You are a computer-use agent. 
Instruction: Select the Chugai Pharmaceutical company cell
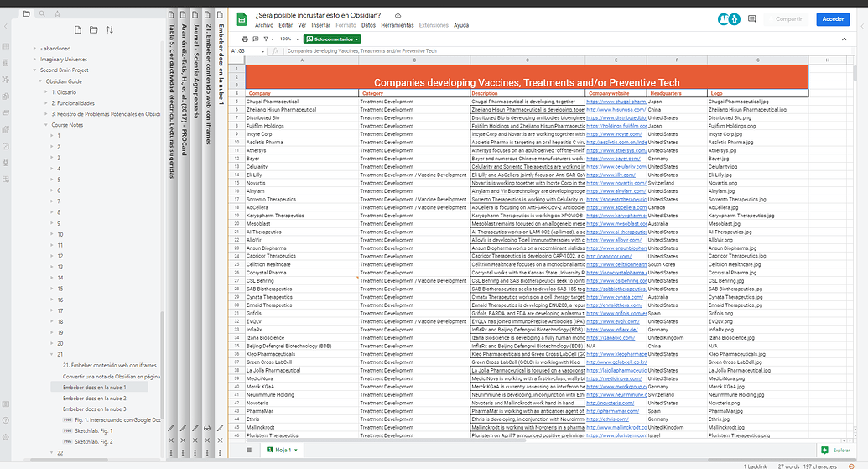[302, 102]
